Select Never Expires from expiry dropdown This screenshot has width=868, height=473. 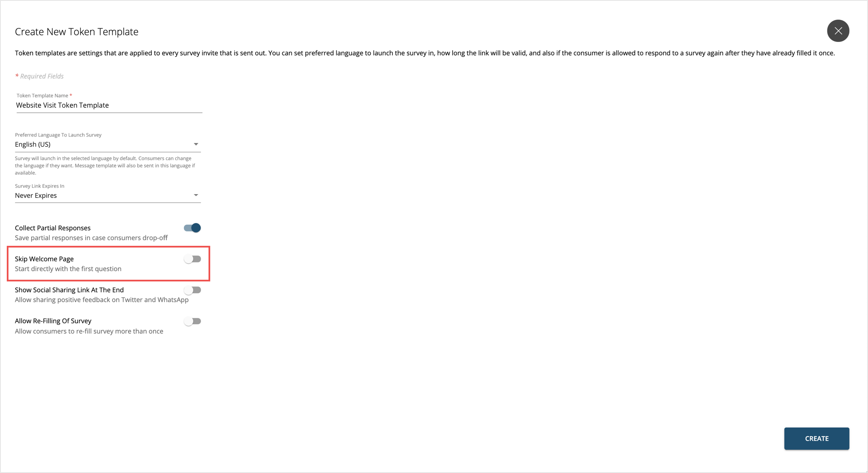108,195
